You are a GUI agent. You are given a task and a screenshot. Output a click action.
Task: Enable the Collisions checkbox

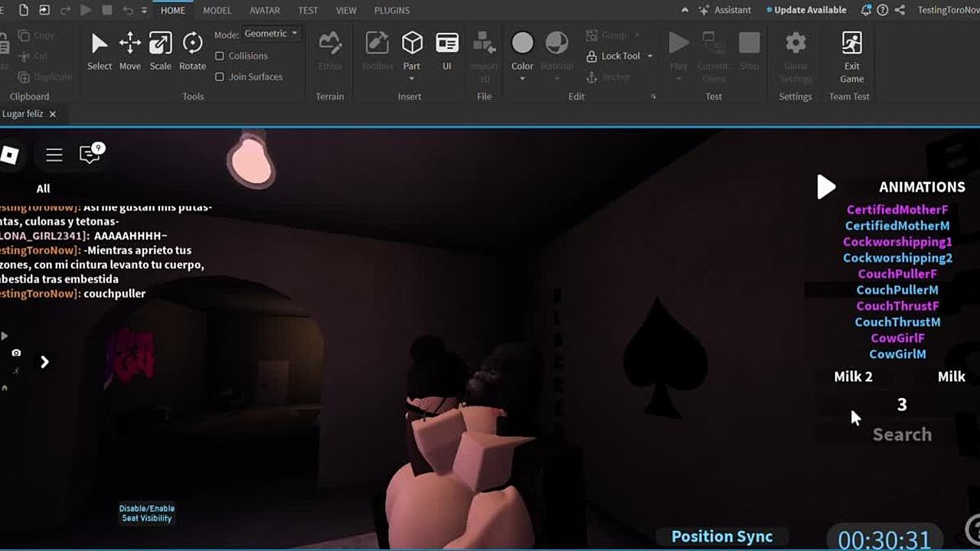tap(220, 56)
